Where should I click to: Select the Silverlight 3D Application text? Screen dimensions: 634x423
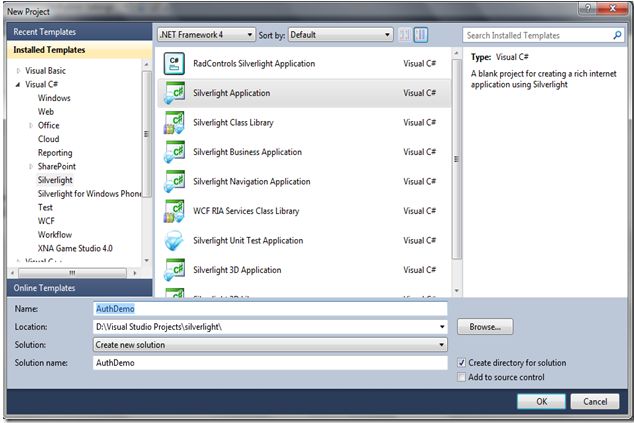[237, 270]
